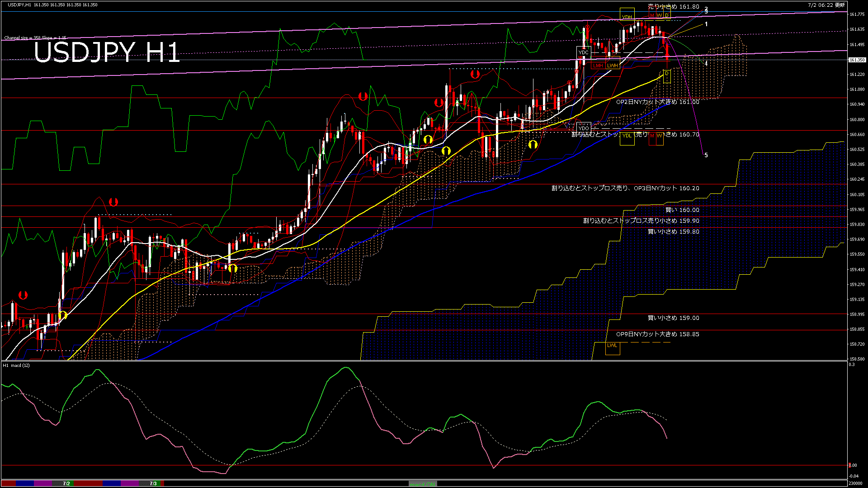The height and width of the screenshot is (488, 868).
Task: Click the large USDJPY H1 title
Action: (107, 52)
